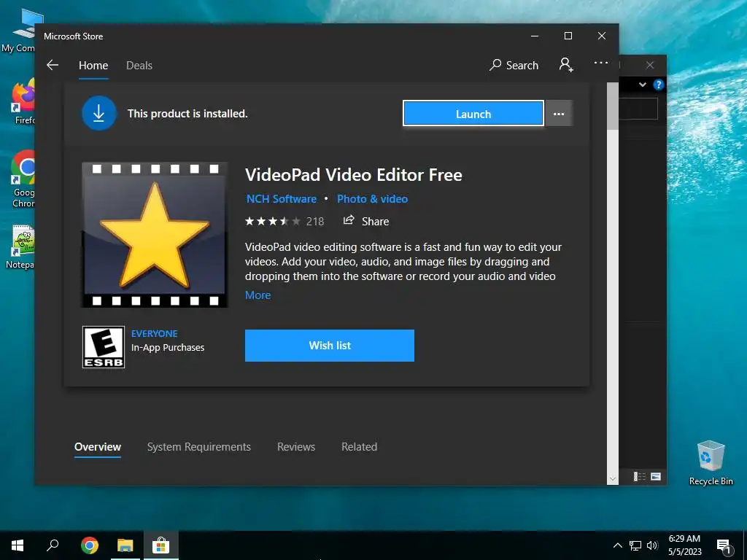
Task: Open the taskbar clock and date
Action: [684, 545]
